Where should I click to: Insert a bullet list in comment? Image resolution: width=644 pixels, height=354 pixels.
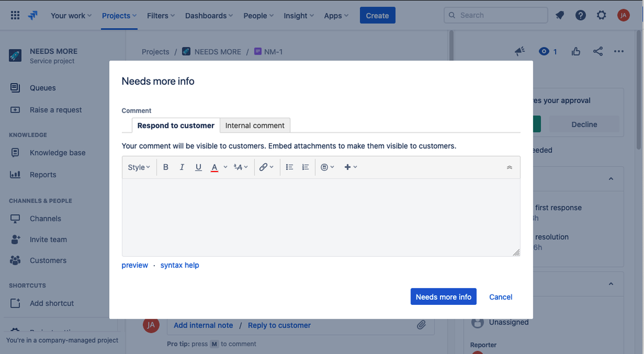click(289, 167)
